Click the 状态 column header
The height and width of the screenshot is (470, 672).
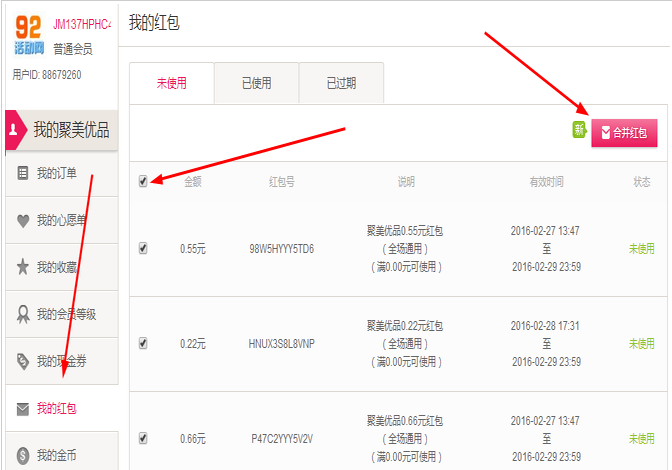642,182
